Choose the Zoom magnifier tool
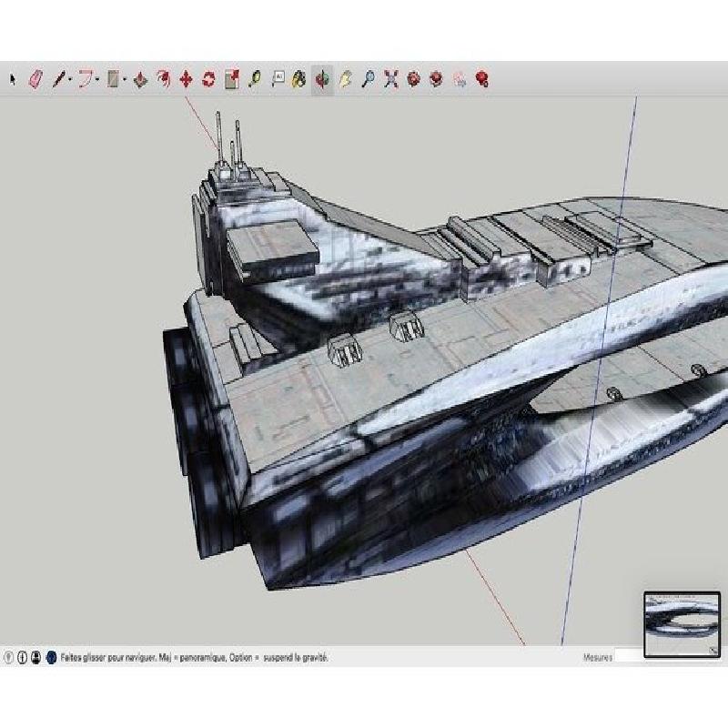The width and height of the screenshot is (728, 728). [369, 79]
